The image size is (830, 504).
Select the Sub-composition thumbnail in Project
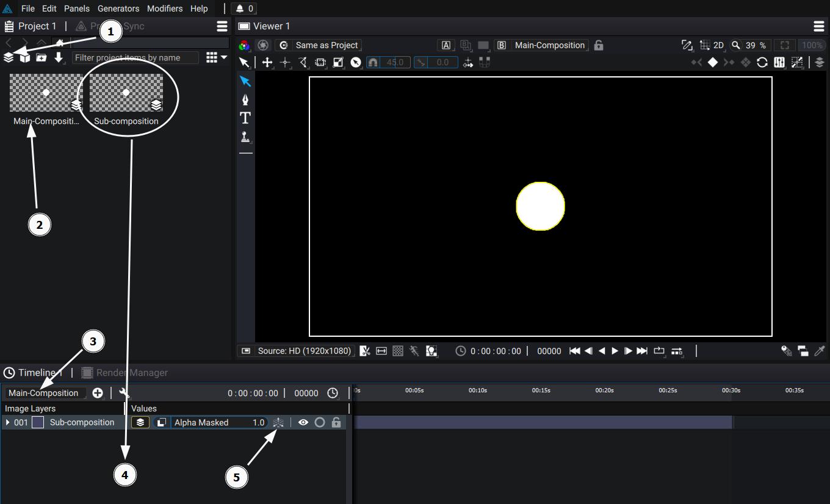click(126, 93)
